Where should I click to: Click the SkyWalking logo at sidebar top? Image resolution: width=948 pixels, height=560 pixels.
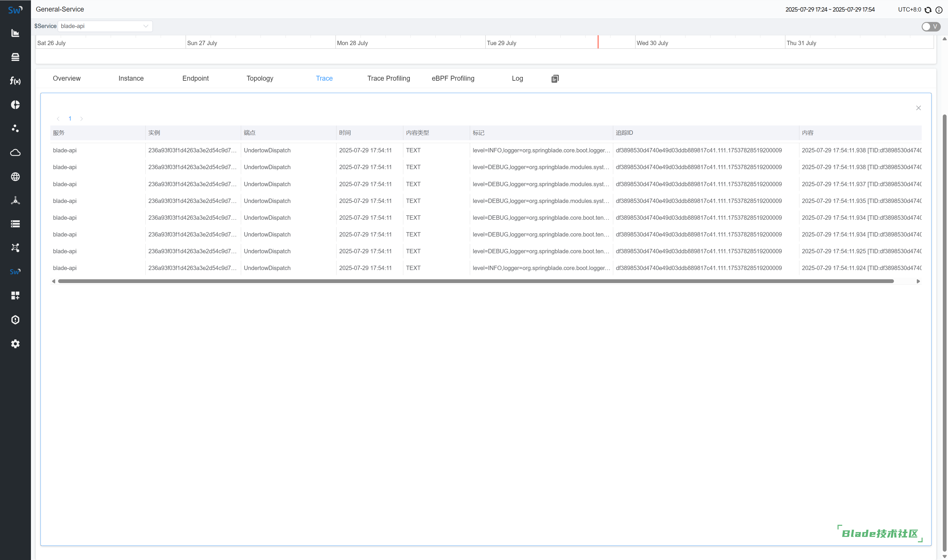15,10
